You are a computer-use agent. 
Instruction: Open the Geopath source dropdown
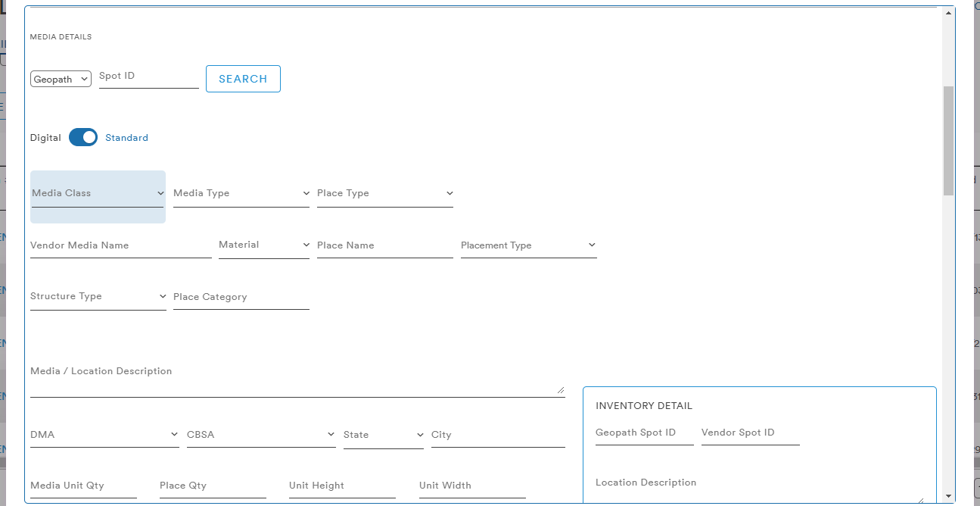click(x=61, y=79)
